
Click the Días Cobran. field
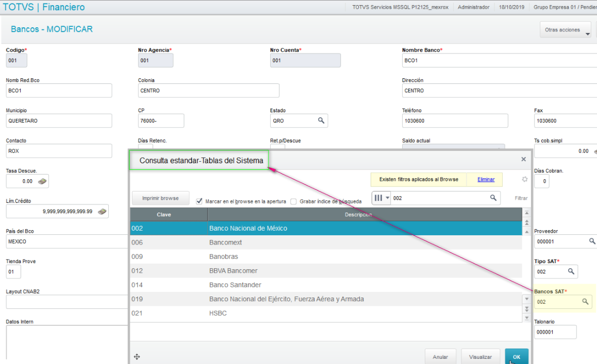click(x=541, y=181)
